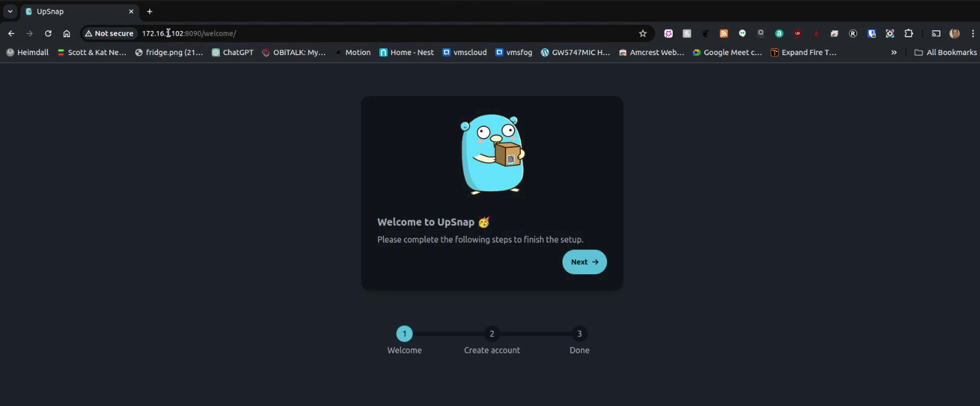Click the Gopher mascot image
Image resolution: width=980 pixels, height=406 pixels.
tap(492, 154)
